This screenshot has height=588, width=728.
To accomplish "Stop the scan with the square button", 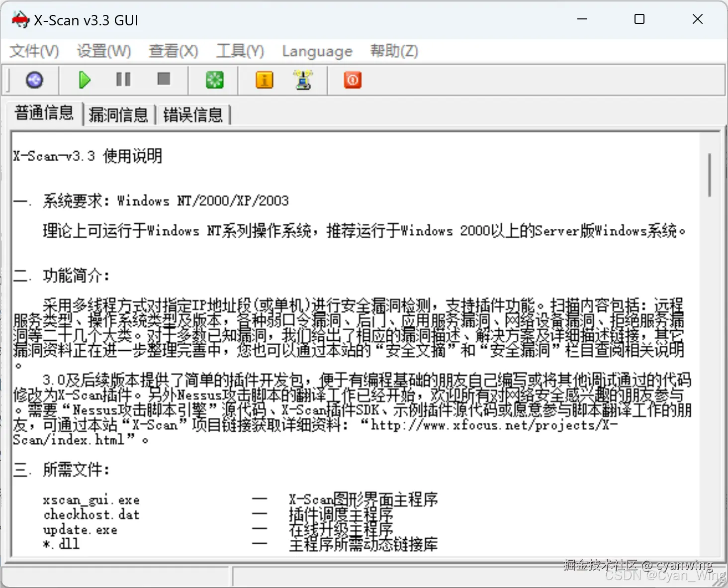I will [x=164, y=79].
